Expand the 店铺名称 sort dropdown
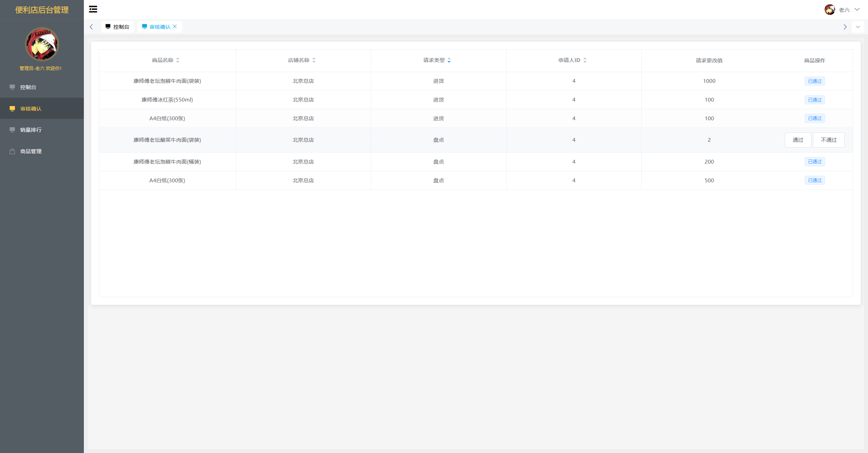Viewport: 868px width, 453px height. coord(315,60)
